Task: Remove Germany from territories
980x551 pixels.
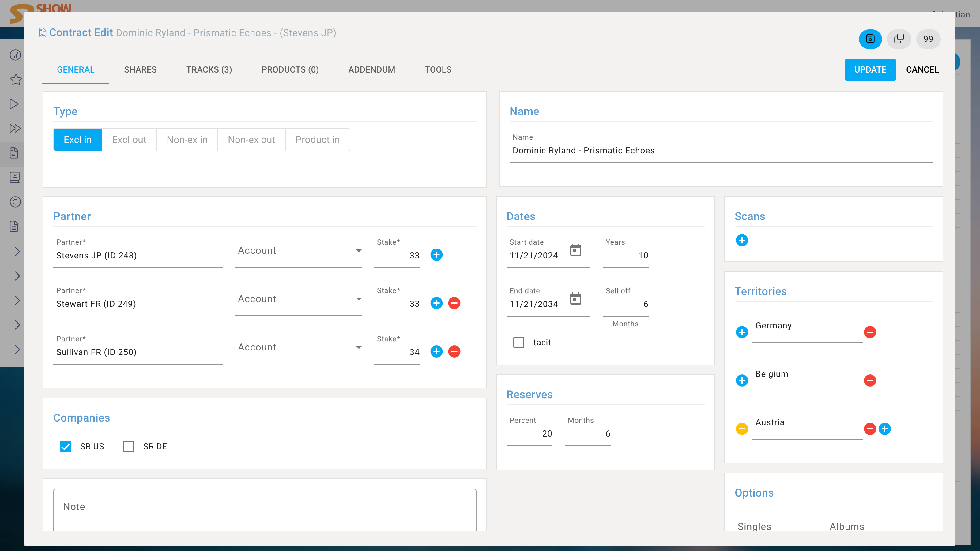Action: pyautogui.click(x=870, y=332)
